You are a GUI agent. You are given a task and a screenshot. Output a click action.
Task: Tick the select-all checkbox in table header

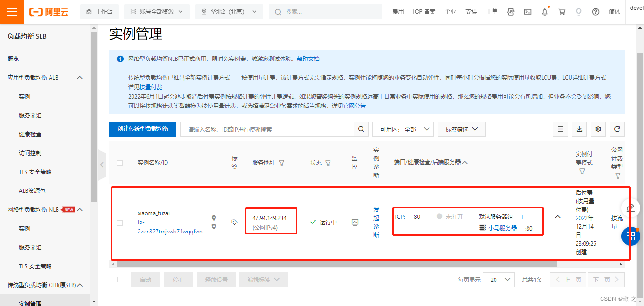point(120,163)
